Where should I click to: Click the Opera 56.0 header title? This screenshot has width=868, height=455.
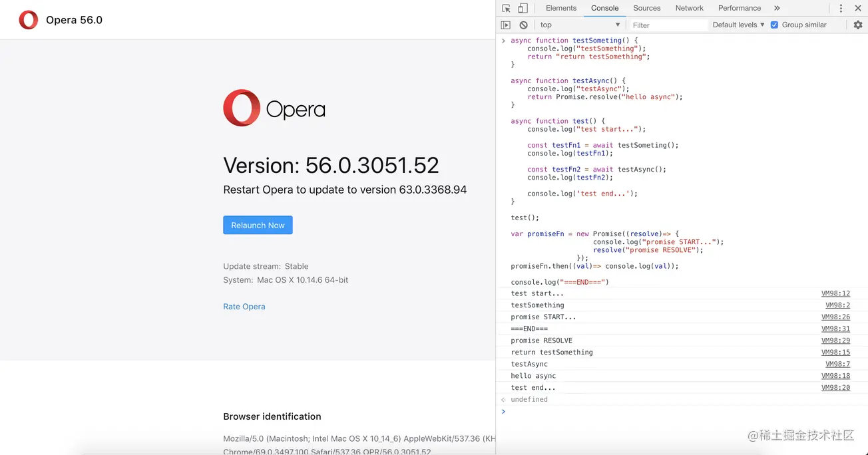[x=74, y=20]
